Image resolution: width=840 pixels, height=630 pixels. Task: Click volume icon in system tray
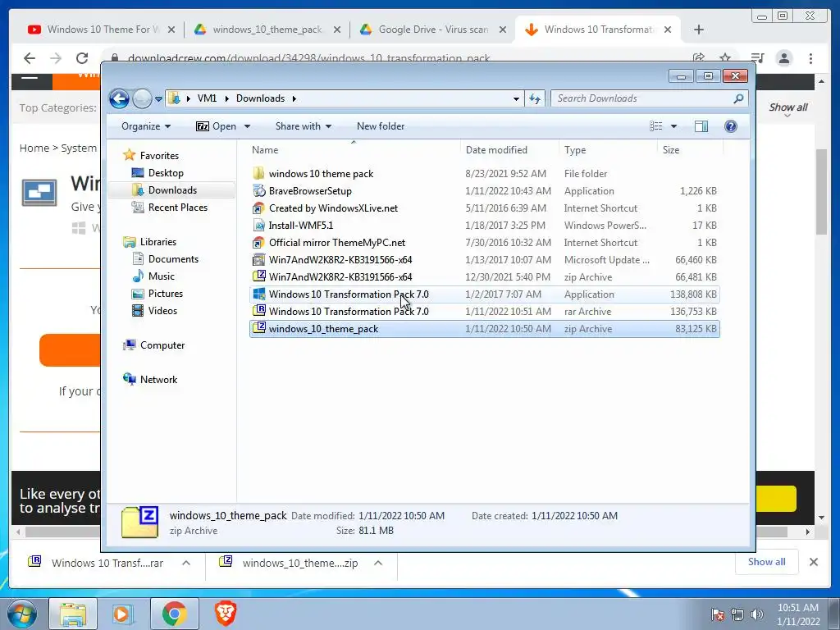(757, 614)
